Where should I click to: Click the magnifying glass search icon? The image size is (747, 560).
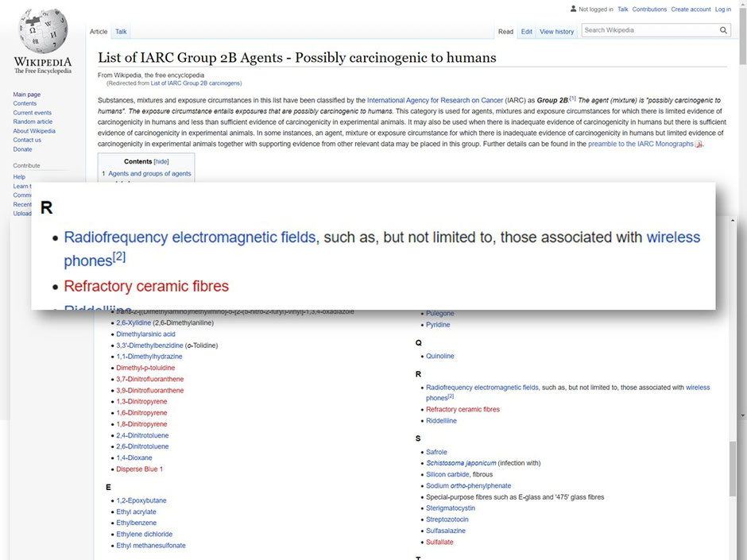(723, 30)
